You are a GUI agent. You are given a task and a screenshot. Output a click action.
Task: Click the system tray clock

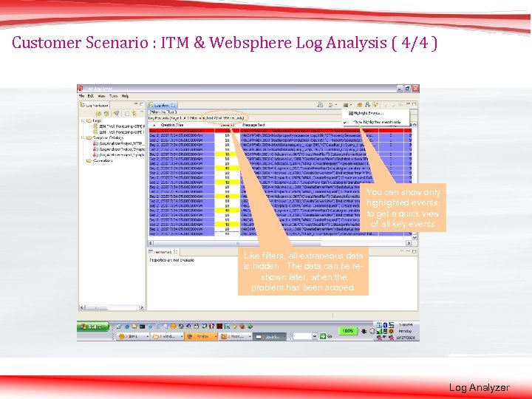[x=405, y=331]
